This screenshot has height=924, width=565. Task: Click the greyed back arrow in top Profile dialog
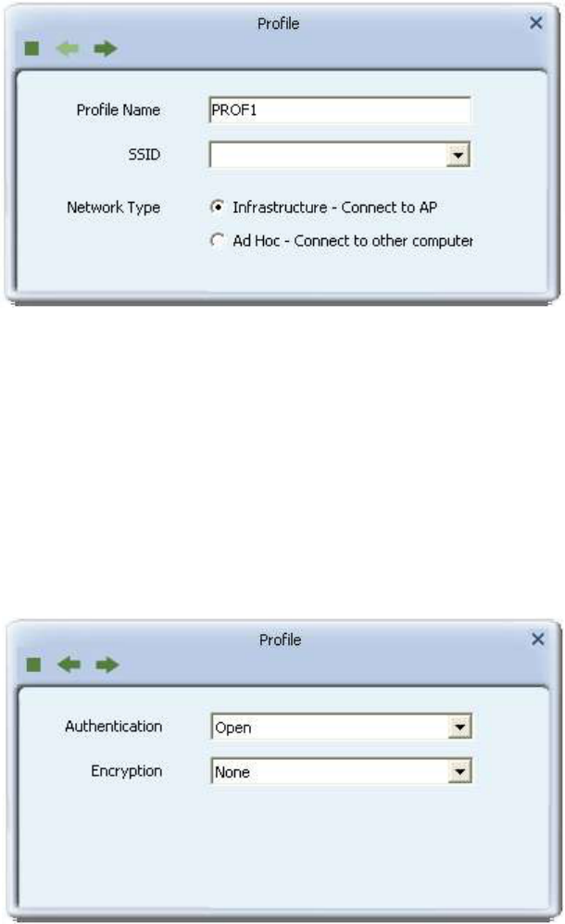point(68,48)
